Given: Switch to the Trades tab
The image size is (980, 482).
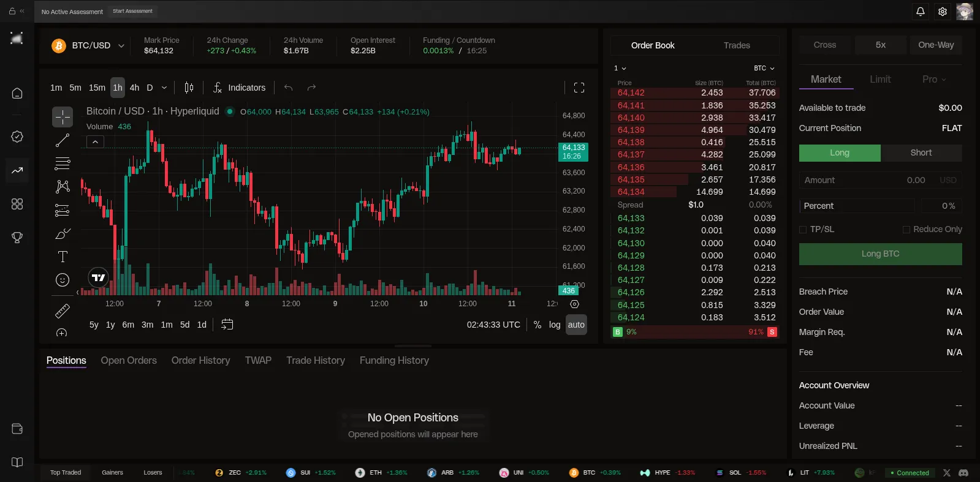Looking at the screenshot, I should click(x=737, y=45).
